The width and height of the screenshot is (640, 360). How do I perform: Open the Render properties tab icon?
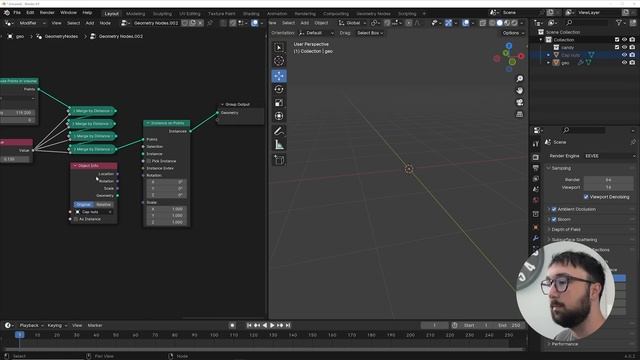(536, 157)
